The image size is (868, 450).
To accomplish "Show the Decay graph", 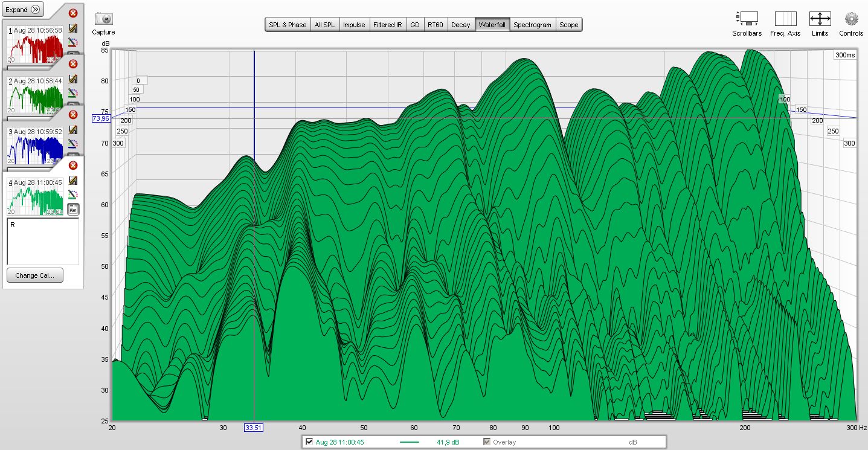I will [460, 25].
